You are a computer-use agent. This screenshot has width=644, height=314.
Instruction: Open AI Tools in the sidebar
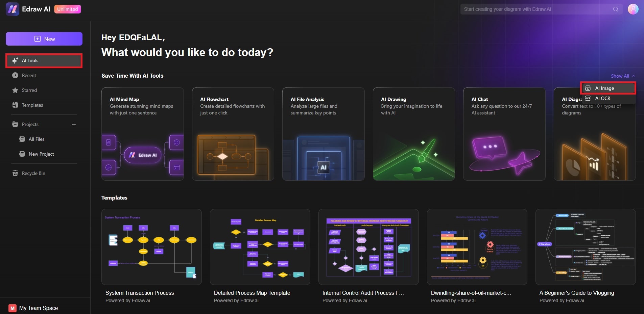[x=44, y=61]
